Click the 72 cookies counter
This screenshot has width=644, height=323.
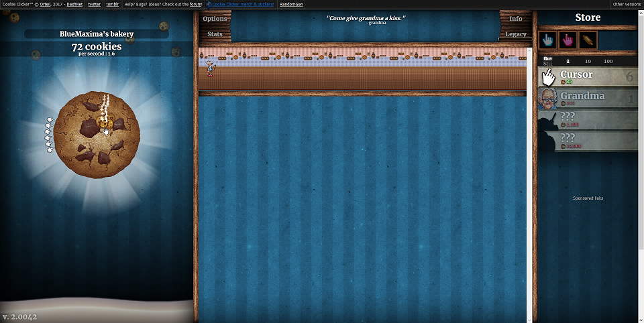[97, 47]
